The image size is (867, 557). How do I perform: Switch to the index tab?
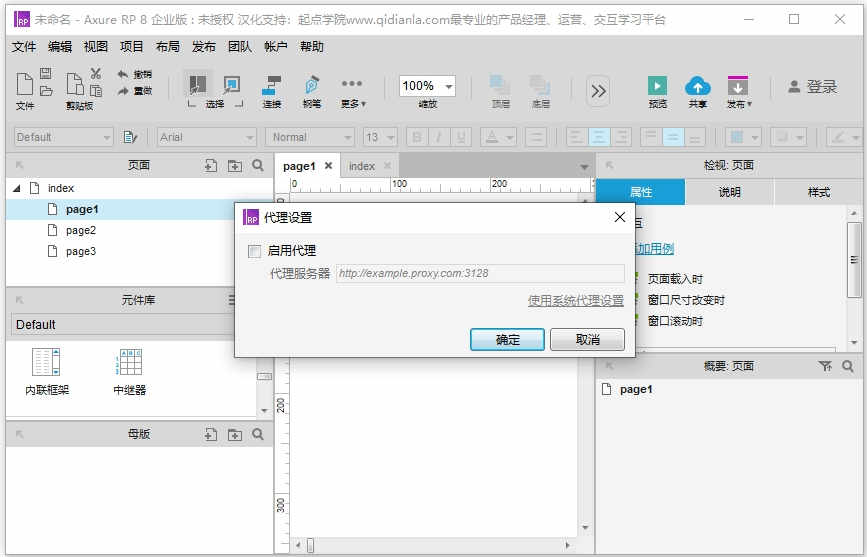(x=362, y=166)
